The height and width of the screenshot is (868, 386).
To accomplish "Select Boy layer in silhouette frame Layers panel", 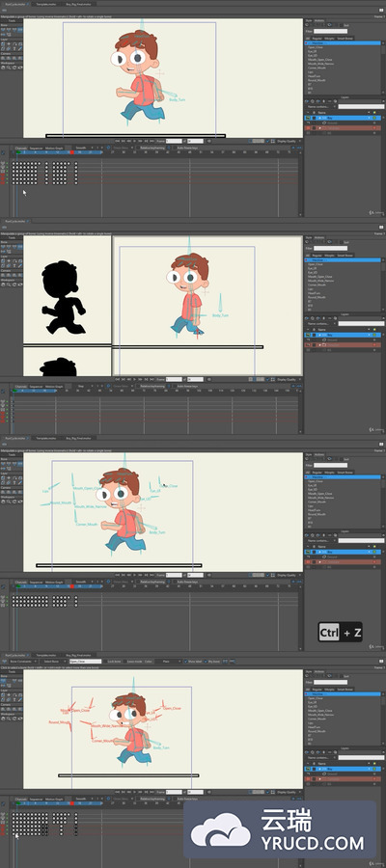I will [344, 335].
